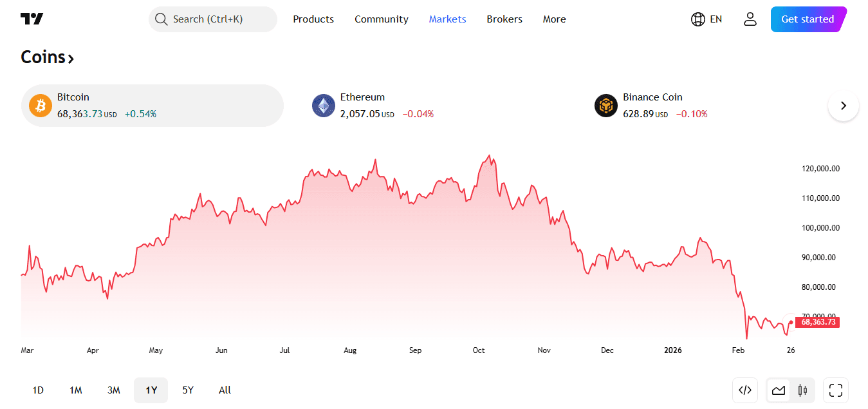Show next coins with right arrow
868x409 pixels.
coord(844,106)
